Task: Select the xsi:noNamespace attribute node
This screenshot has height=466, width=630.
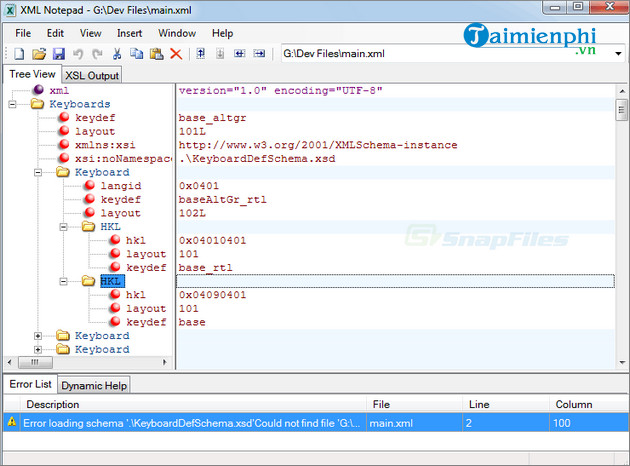Action: pos(123,158)
